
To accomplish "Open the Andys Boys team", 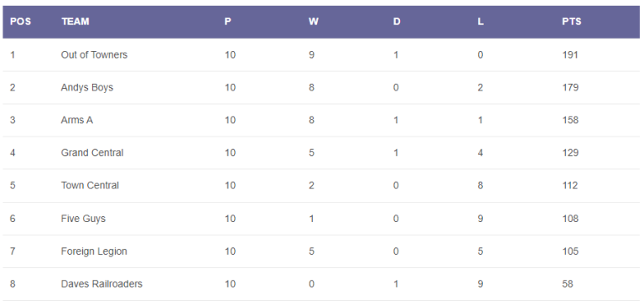I will [x=87, y=87].
